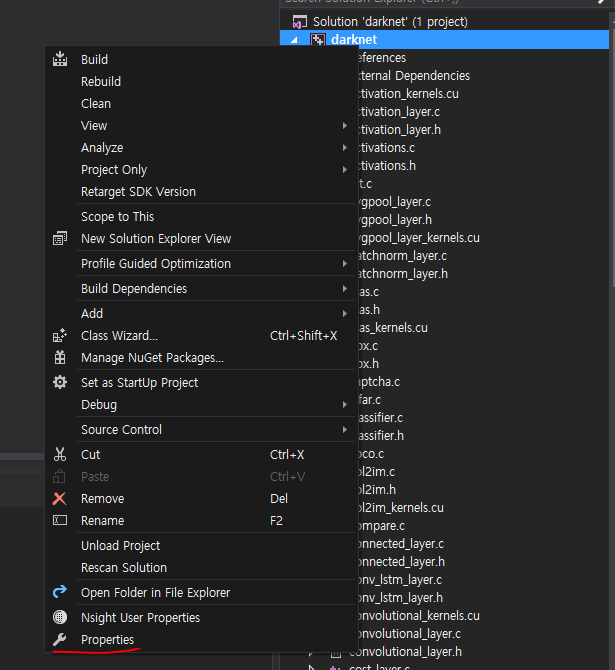The height and width of the screenshot is (670, 615).
Task: Select convolutional_kernels.cu file
Action: (418, 615)
